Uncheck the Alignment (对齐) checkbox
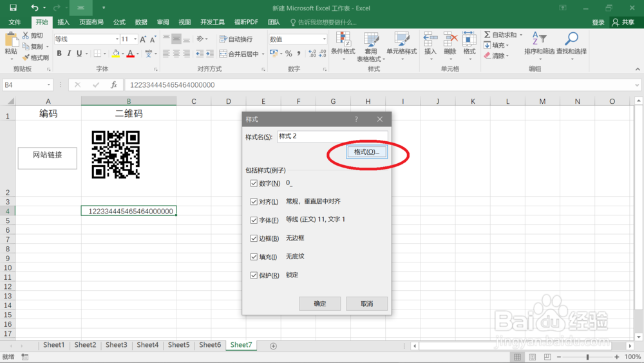Screen dimensions: 644x363 [254, 202]
